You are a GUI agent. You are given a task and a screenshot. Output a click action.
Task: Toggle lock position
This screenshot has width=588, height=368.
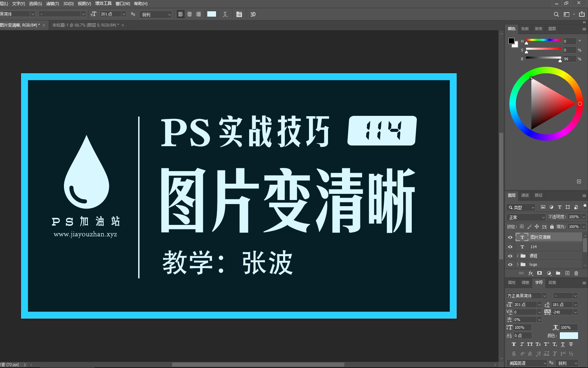[537, 227]
